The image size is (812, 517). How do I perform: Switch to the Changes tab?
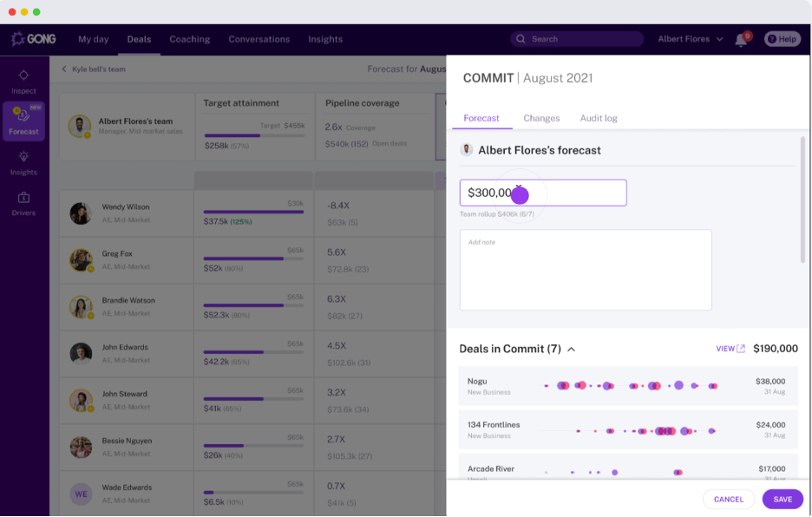click(541, 118)
